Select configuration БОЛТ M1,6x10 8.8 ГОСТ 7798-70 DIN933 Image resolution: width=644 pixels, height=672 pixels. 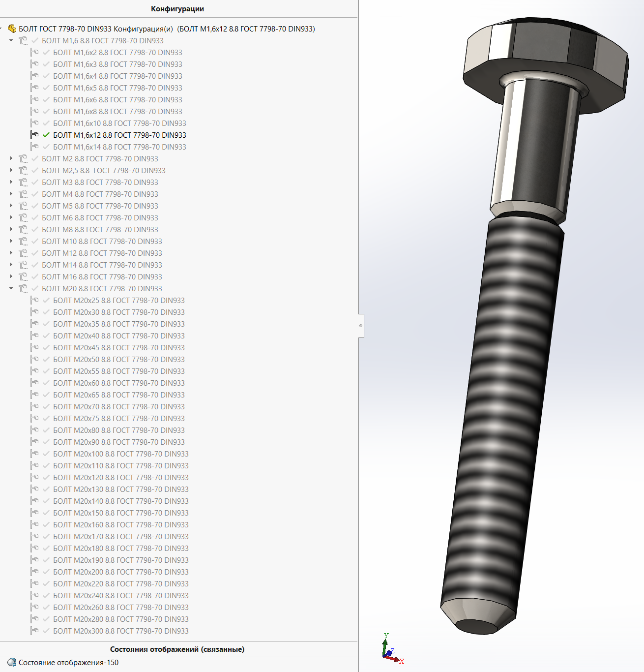point(119,123)
